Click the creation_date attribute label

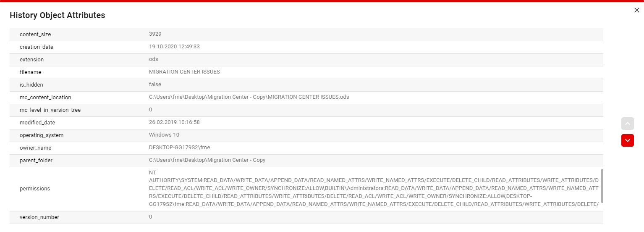coord(37,47)
